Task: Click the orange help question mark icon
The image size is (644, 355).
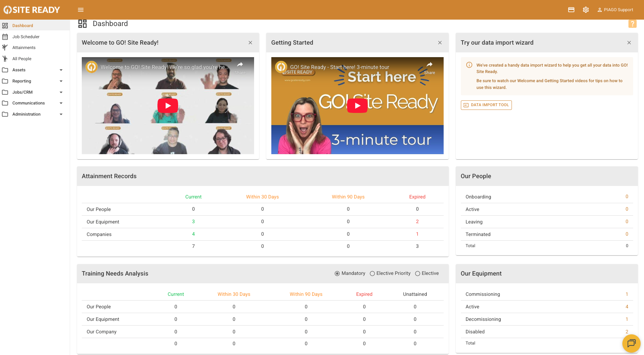Action: tap(632, 24)
